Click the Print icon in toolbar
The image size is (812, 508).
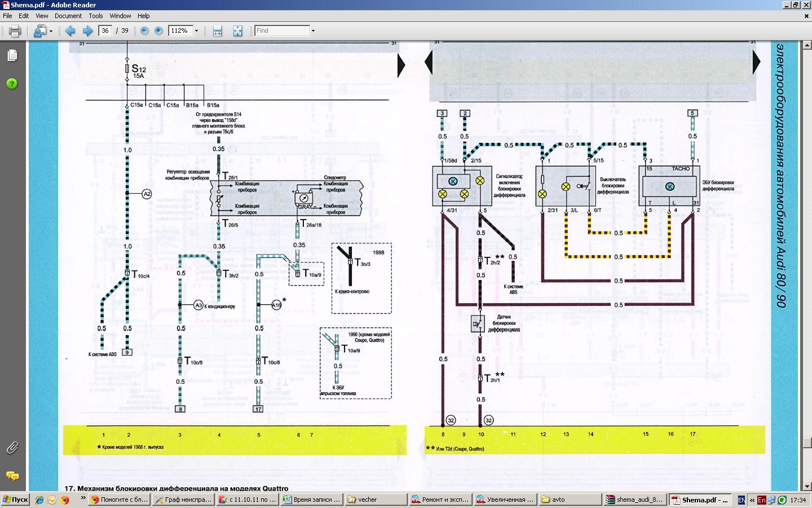pyautogui.click(x=15, y=31)
